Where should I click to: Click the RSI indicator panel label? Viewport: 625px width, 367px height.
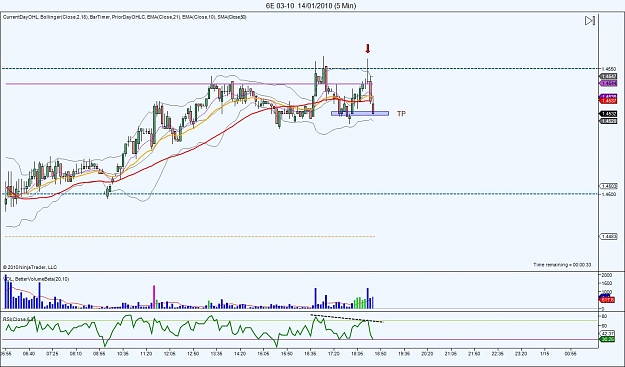point(19,320)
